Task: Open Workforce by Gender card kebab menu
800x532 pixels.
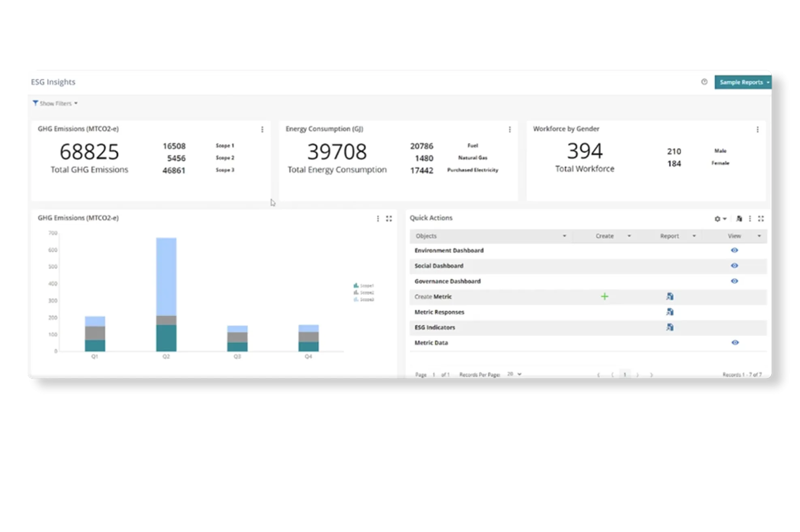Action: click(757, 129)
